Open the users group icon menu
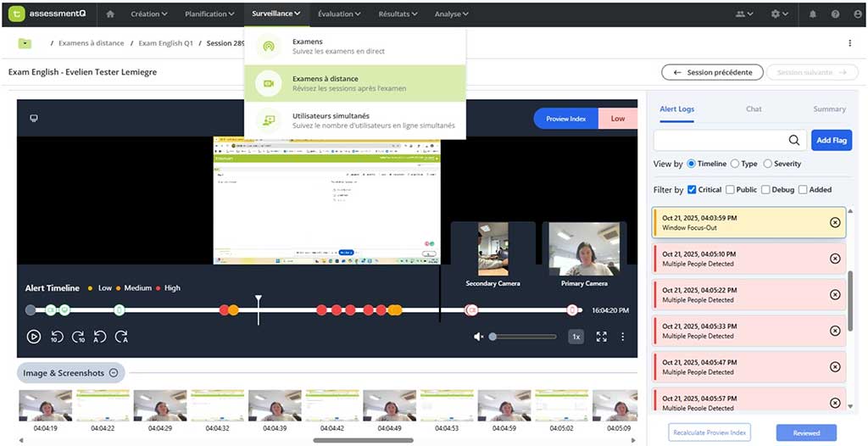The image size is (868, 446). coord(744,14)
